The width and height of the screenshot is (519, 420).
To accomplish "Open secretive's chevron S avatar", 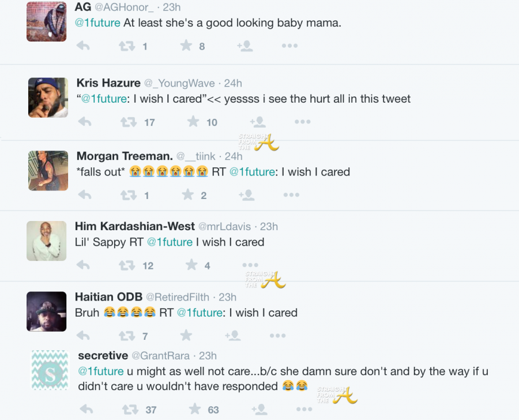I will point(50,369).
